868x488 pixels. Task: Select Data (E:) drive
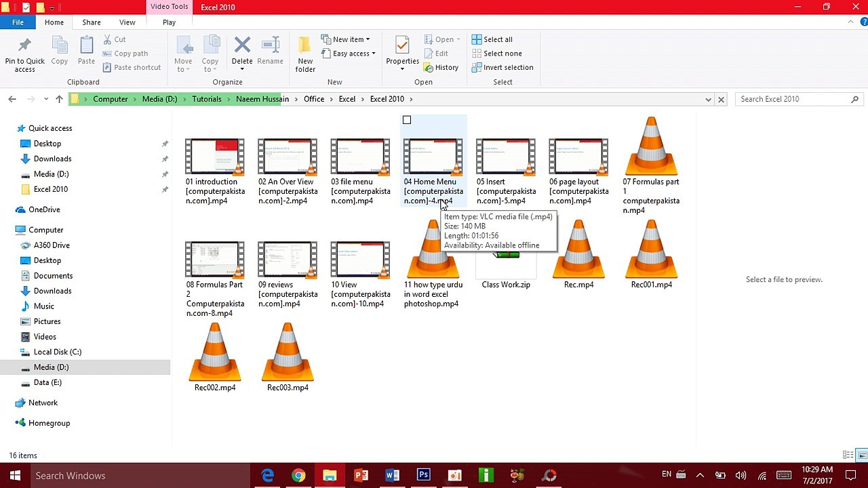47,382
